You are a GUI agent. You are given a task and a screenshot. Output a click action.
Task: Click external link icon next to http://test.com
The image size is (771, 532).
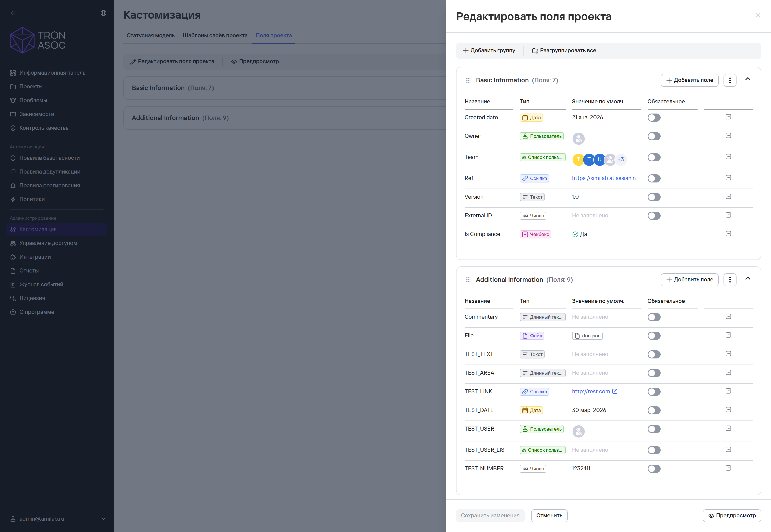(615, 391)
